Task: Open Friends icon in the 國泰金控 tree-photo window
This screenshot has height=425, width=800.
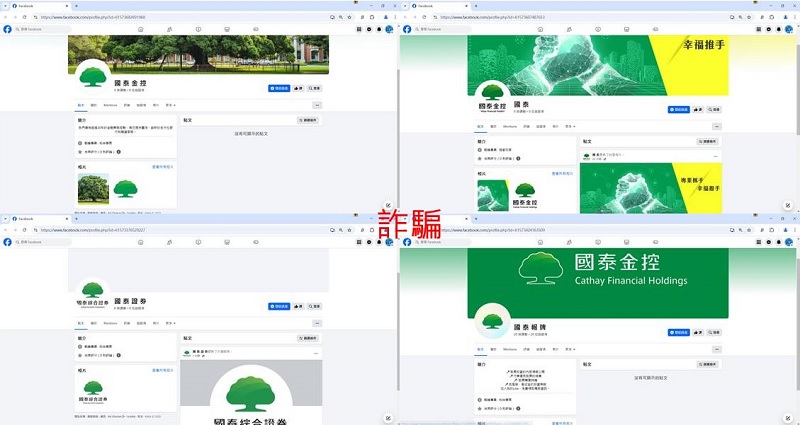Action: pyautogui.click(x=169, y=30)
